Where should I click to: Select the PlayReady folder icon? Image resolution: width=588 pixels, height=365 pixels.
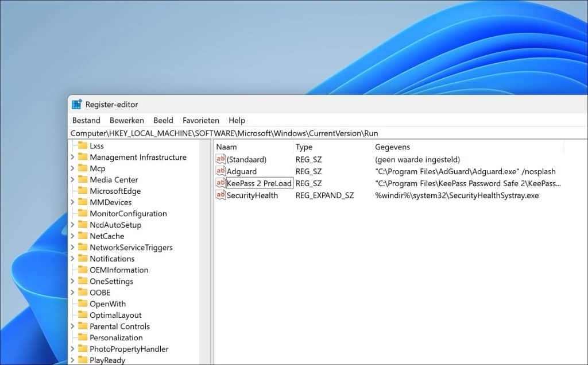(x=82, y=360)
